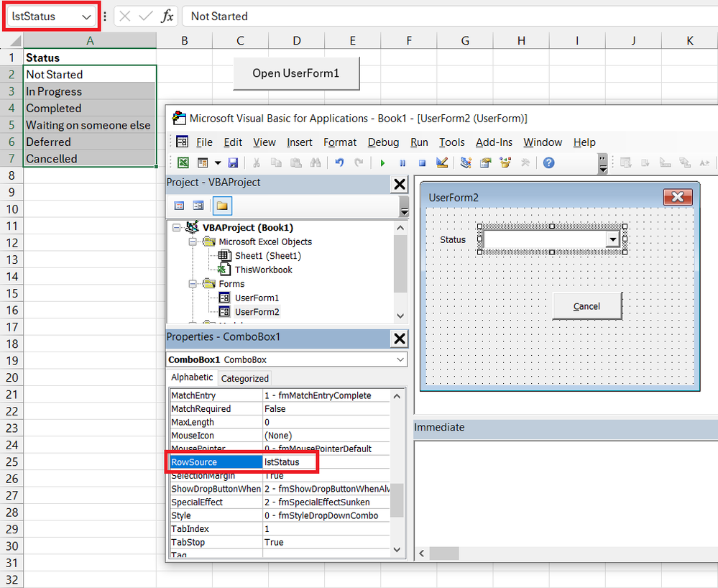Image resolution: width=718 pixels, height=588 pixels.
Task: Open the Tools menu
Action: (x=452, y=142)
